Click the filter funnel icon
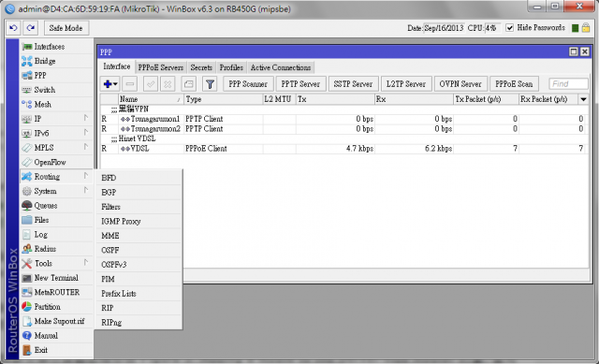The height and width of the screenshot is (364, 599). click(x=210, y=84)
